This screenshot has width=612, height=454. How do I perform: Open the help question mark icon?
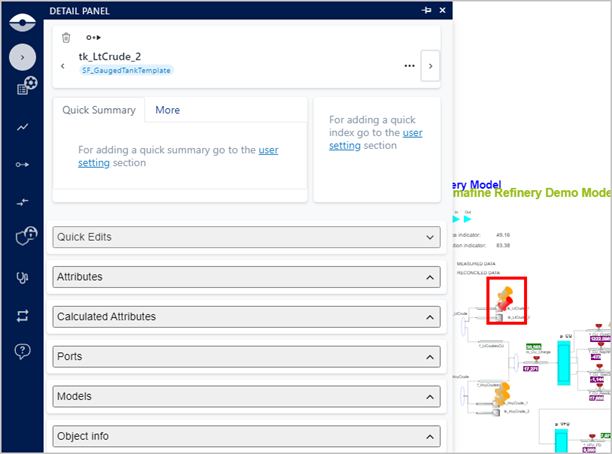[x=23, y=351]
